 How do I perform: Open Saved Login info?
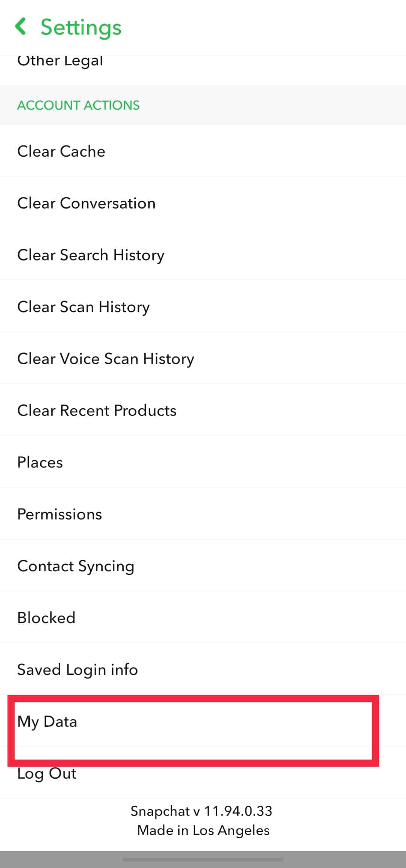pos(78,670)
